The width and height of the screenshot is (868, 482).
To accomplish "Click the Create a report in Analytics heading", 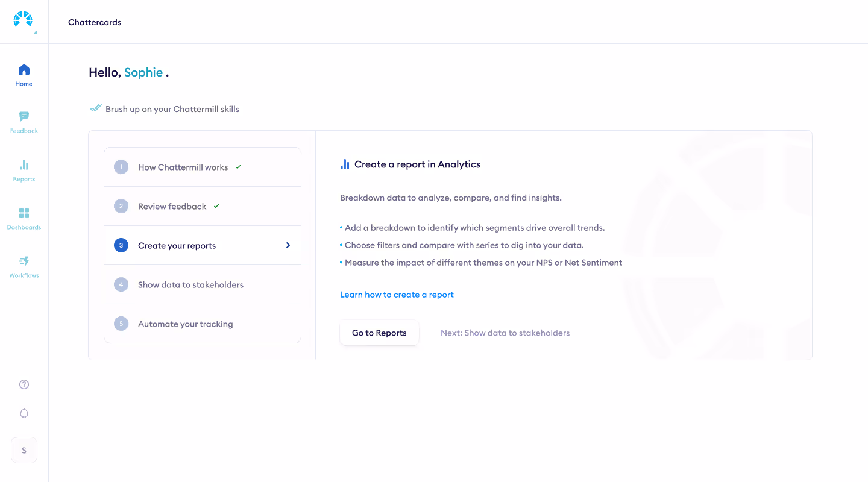I will click(x=417, y=164).
